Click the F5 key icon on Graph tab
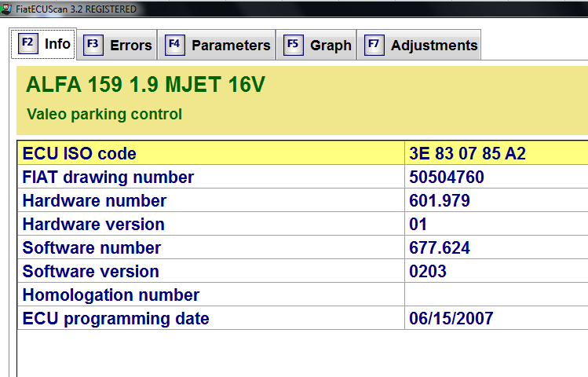588x377 pixels. point(293,45)
